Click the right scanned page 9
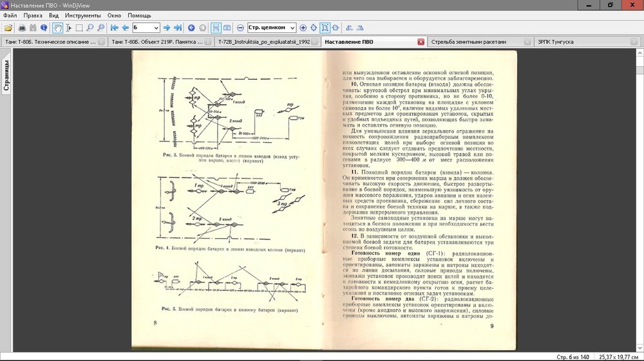The image size is (644, 361). tap(420, 199)
